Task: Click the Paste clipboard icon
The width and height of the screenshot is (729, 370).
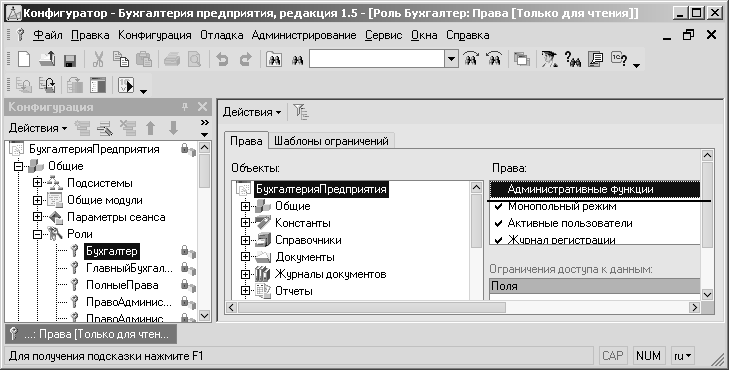Action: coord(144,59)
